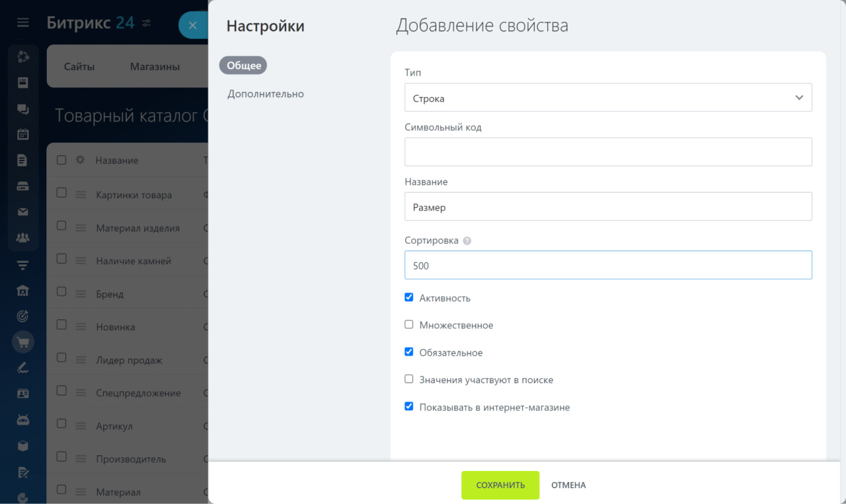The height and width of the screenshot is (504, 846).
Task: Open the calendar sidebar icon
Action: pyautogui.click(x=23, y=134)
